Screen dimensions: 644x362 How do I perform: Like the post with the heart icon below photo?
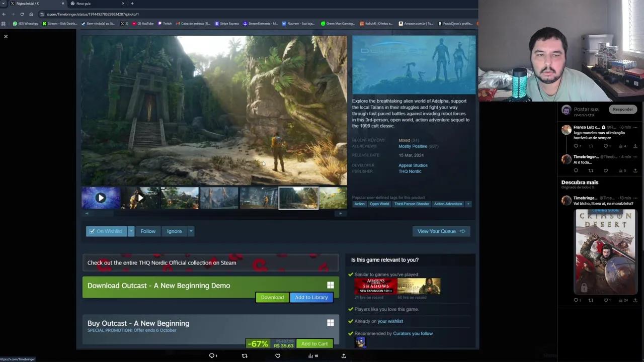point(277,355)
